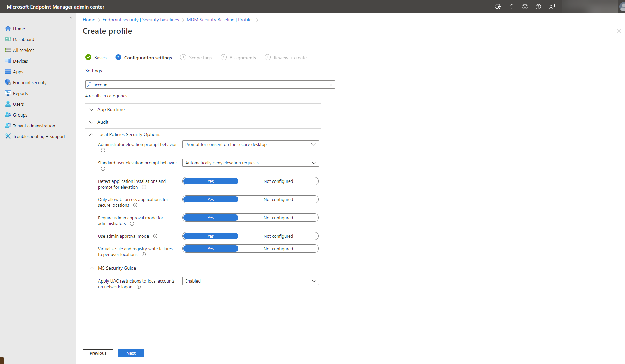Screen dimensions: 625x364
Task: Click the Tenant administration icon
Action: [x=8, y=126]
